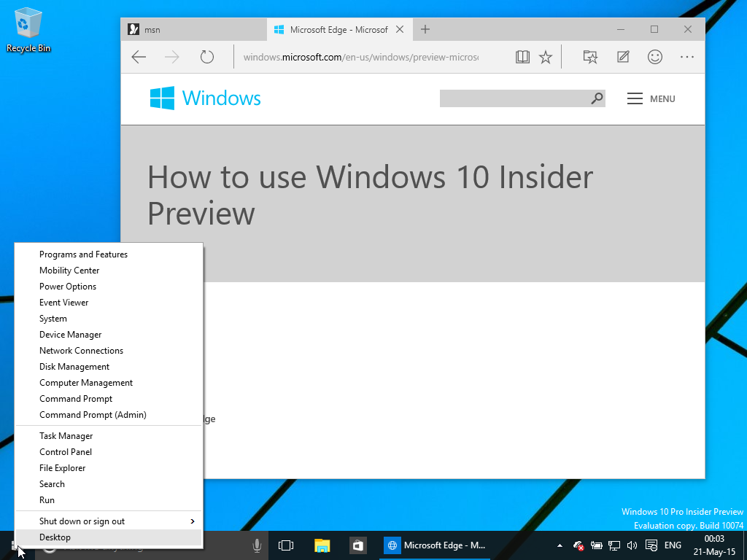Show hidden system tray icons arrow
The height and width of the screenshot is (560, 747).
coord(560,545)
